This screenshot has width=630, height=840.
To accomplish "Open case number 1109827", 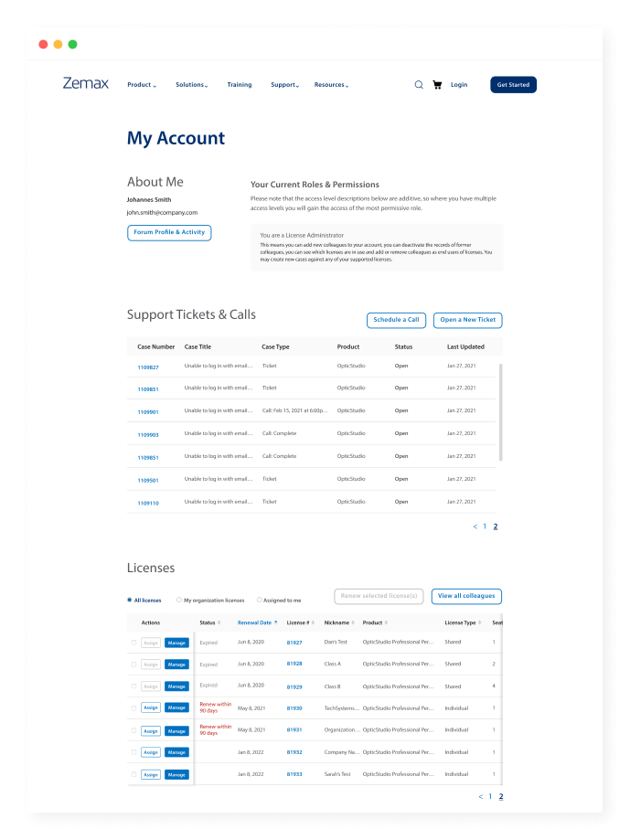I will pyautogui.click(x=148, y=367).
